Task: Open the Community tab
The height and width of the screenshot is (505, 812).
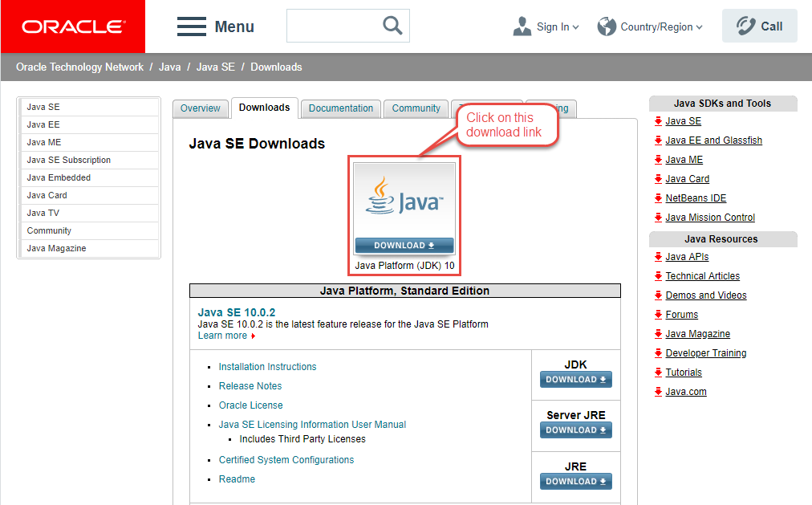Action: [x=416, y=108]
